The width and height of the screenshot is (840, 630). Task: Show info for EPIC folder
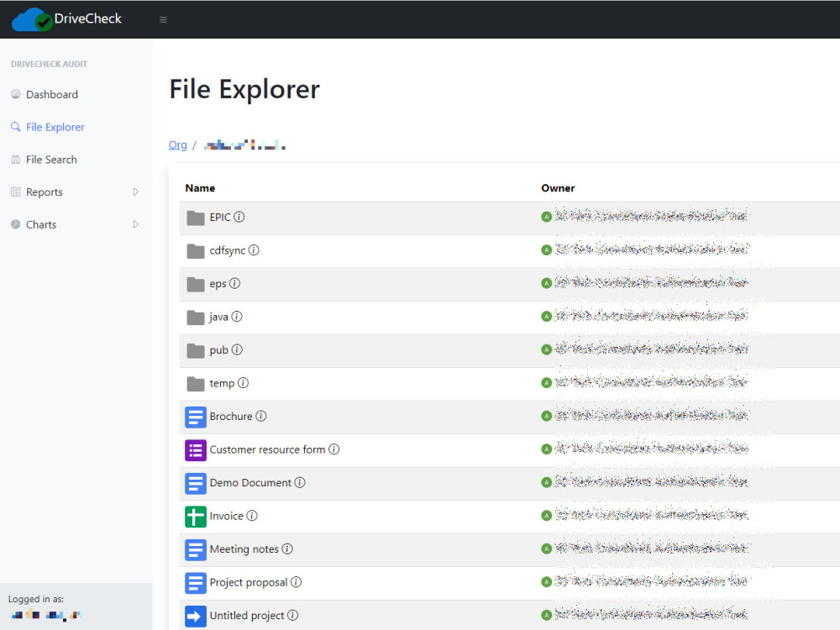click(239, 217)
